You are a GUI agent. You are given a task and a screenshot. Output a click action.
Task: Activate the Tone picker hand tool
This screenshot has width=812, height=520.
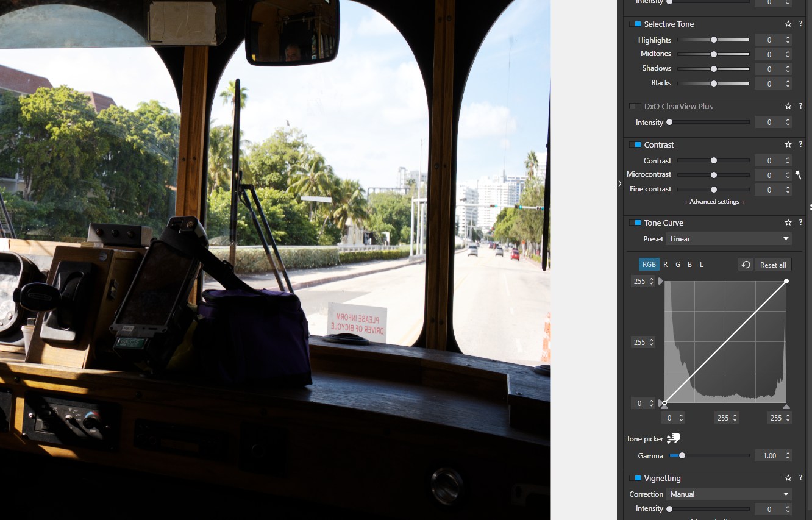click(x=673, y=438)
